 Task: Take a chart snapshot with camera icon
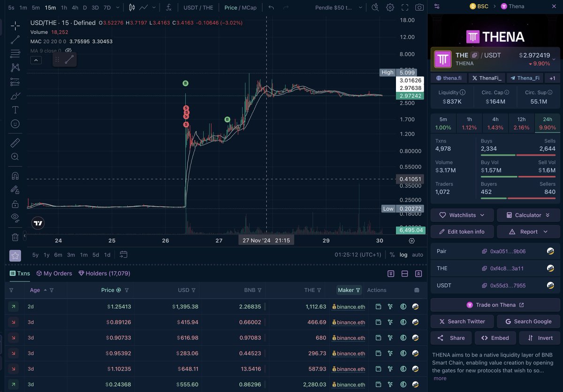click(419, 8)
